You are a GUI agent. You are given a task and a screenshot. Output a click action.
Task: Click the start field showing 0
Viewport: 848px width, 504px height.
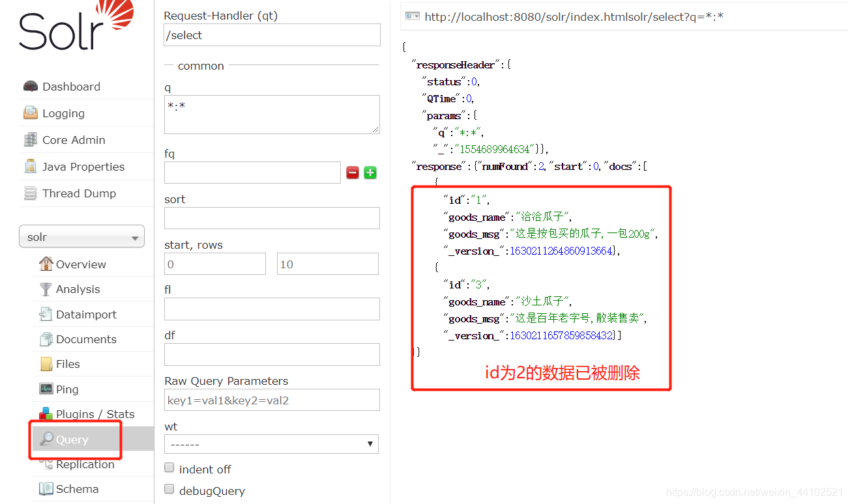point(215,264)
